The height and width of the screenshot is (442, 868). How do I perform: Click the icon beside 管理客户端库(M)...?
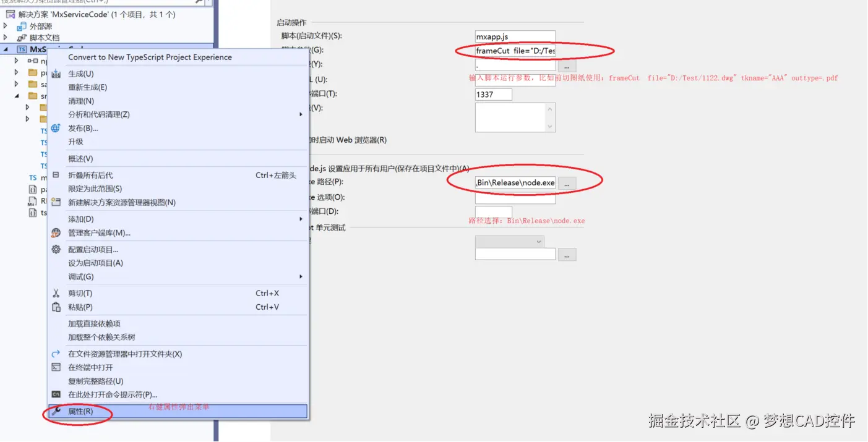point(56,233)
